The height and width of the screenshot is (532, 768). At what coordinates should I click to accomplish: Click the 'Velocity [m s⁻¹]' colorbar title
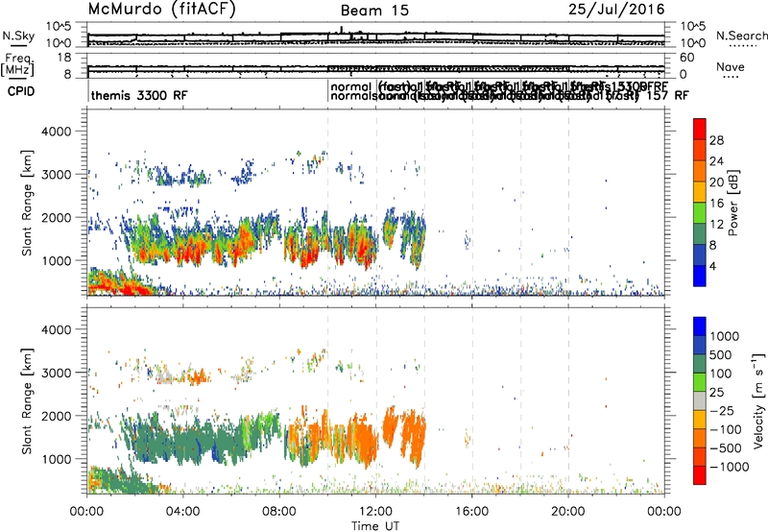[758, 400]
